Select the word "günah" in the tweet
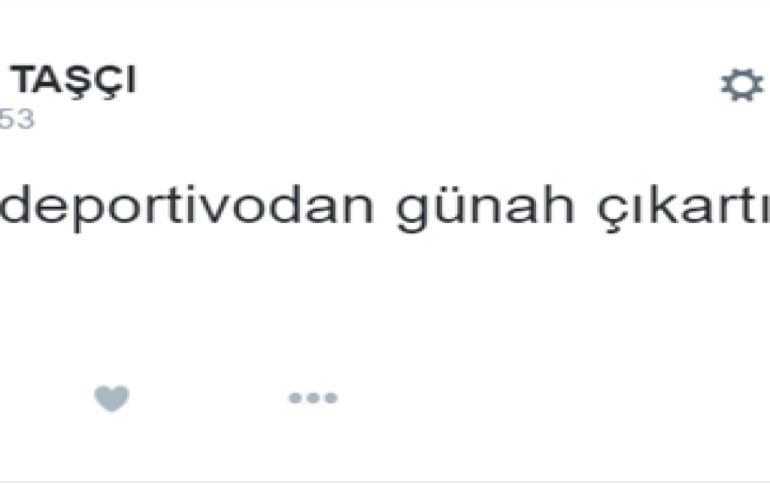 tap(485, 208)
